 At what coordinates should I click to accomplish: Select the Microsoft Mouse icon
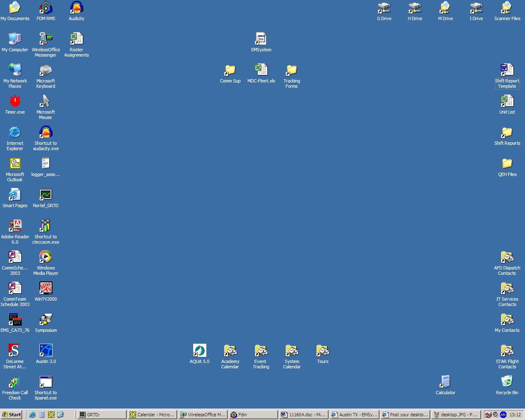tap(46, 107)
